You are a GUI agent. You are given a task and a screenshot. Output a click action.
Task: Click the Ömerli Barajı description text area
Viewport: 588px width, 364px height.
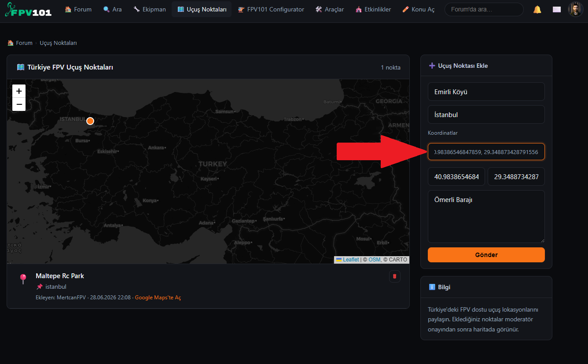[486, 217]
